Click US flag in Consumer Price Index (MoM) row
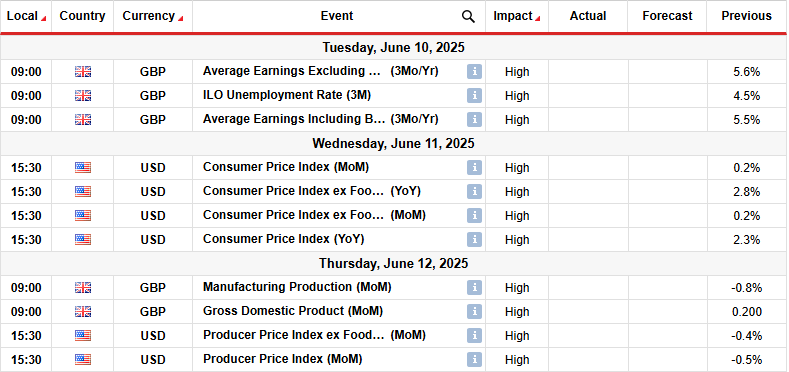The height and width of the screenshot is (372, 789). point(83,168)
